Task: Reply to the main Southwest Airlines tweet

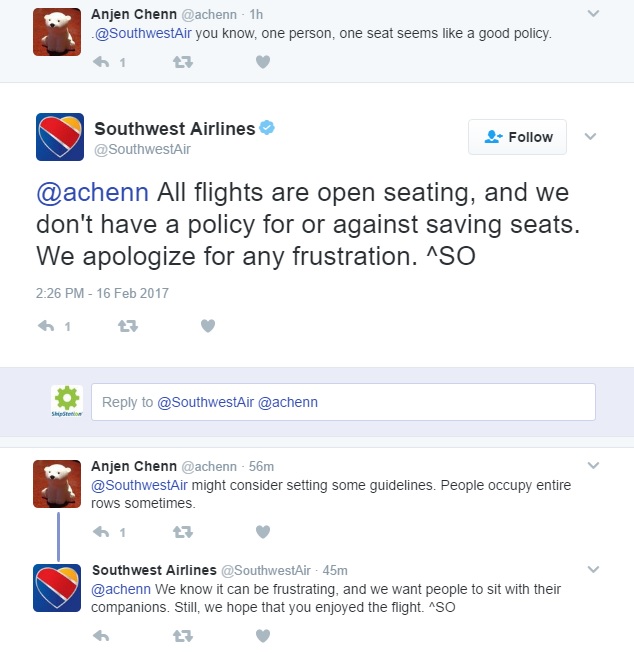Action: 43,326
